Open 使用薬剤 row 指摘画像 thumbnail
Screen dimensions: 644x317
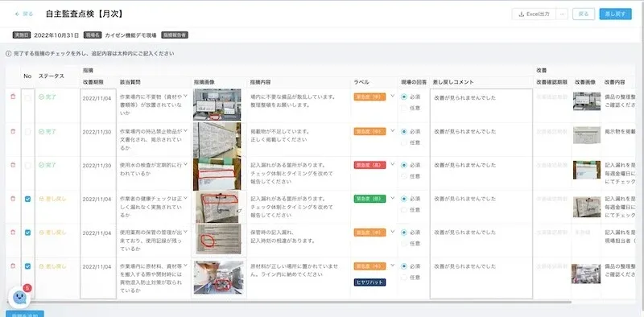(x=218, y=239)
